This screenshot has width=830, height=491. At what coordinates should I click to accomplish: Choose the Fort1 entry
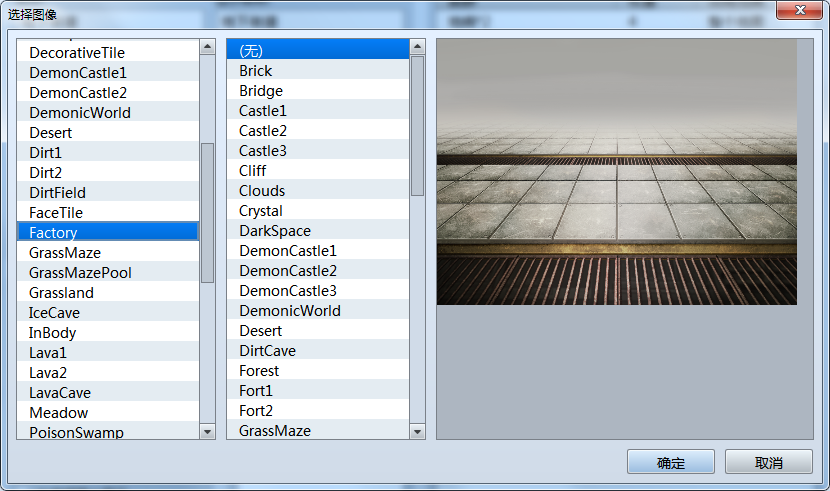click(318, 390)
